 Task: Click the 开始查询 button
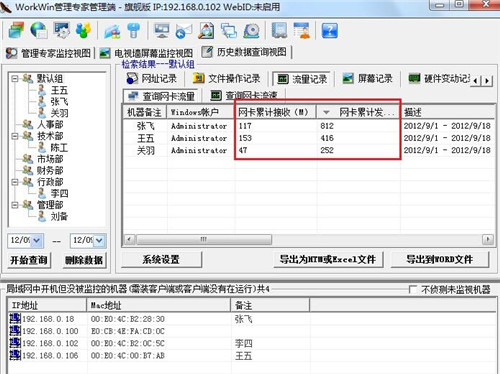click(29, 260)
